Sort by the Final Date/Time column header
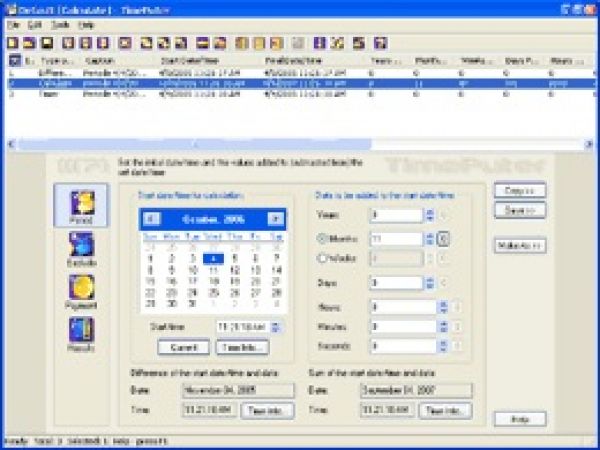This screenshot has width=600, height=450. pyautogui.click(x=294, y=61)
